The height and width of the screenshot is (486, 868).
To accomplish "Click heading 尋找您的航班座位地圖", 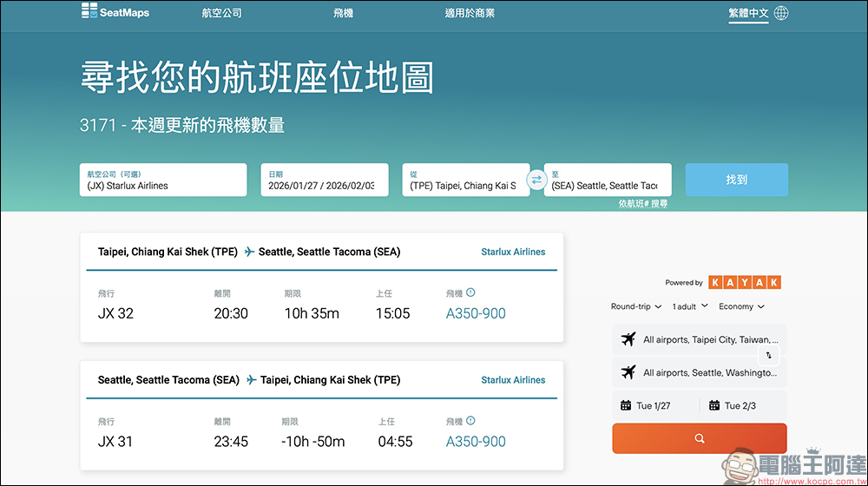I will [258, 77].
